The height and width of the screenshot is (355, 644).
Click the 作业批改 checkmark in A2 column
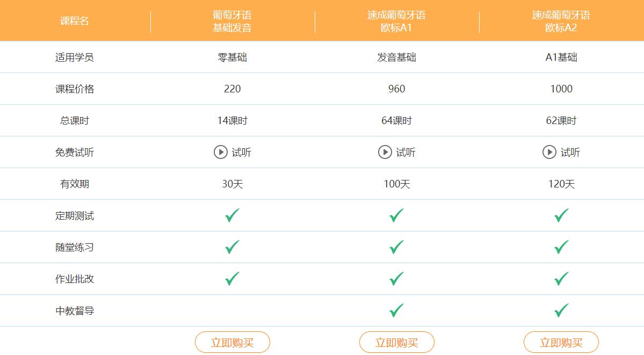[x=560, y=278]
